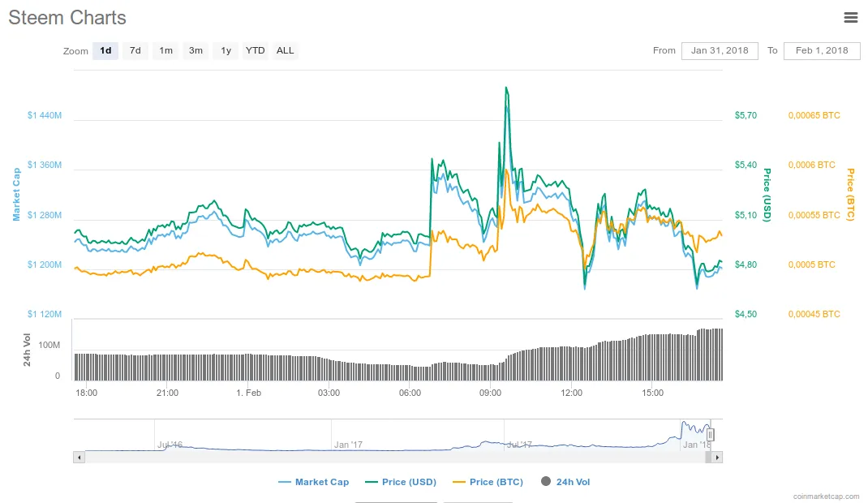This screenshot has height=503, width=868.
Task: Edit the From date field
Action: click(x=720, y=50)
